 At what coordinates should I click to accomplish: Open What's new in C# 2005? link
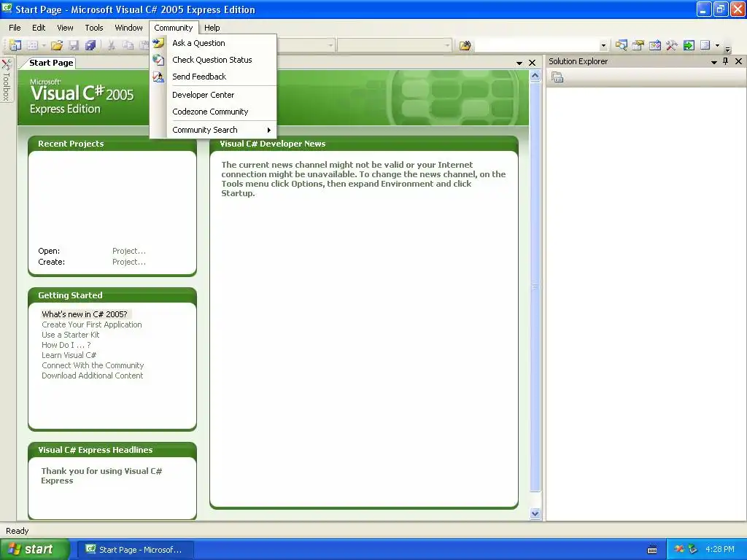tap(85, 314)
